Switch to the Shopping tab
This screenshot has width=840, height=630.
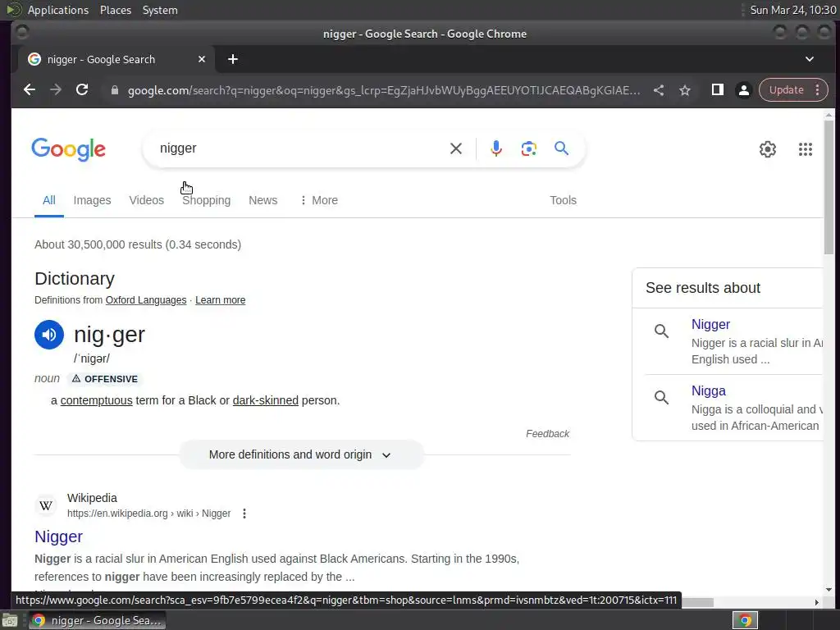(206, 200)
